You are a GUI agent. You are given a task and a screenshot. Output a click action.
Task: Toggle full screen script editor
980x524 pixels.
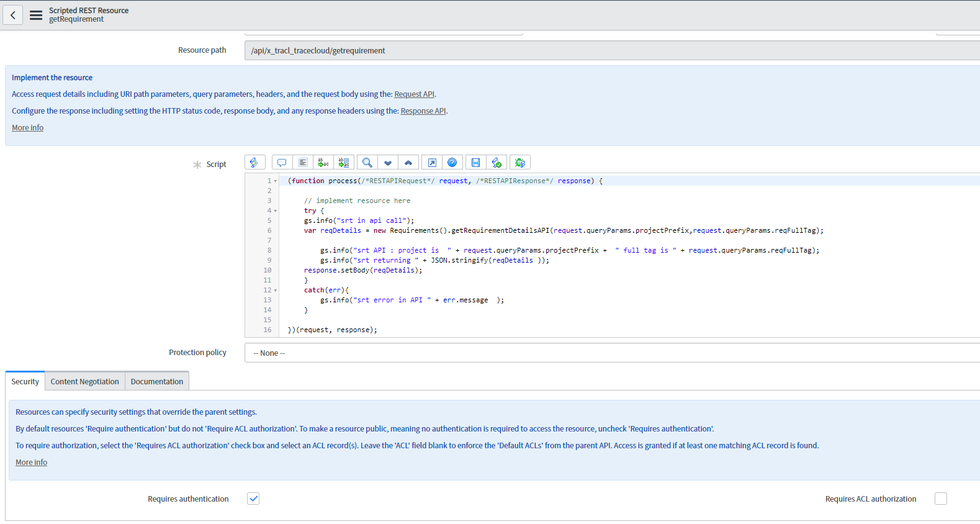click(x=432, y=163)
